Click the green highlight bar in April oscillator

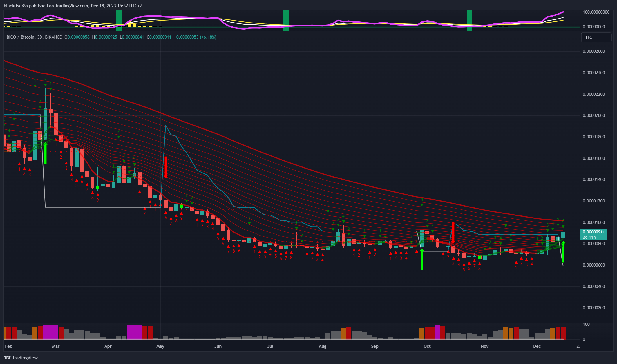point(119,20)
